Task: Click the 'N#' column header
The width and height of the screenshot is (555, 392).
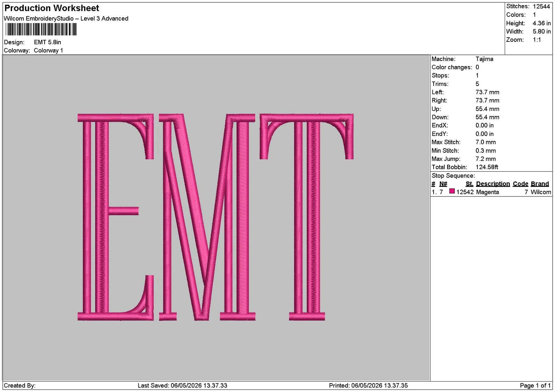Action: [x=443, y=184]
